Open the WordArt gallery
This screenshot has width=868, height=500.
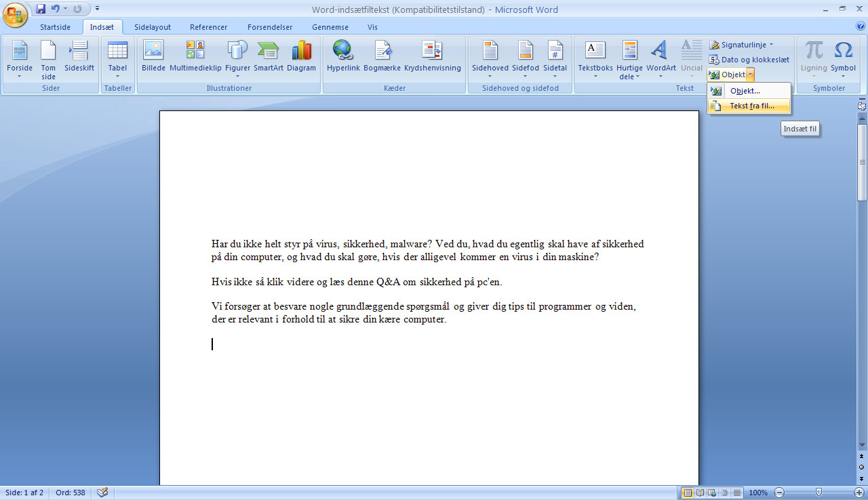(660, 59)
